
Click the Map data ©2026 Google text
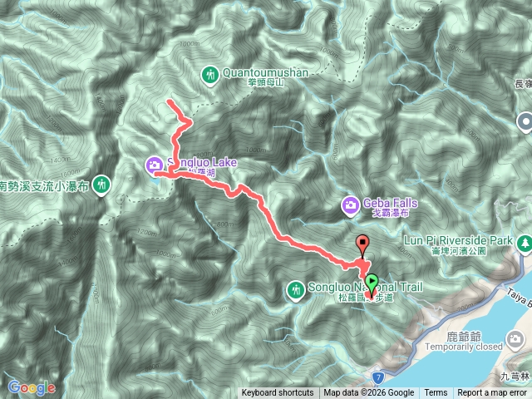[x=369, y=393]
